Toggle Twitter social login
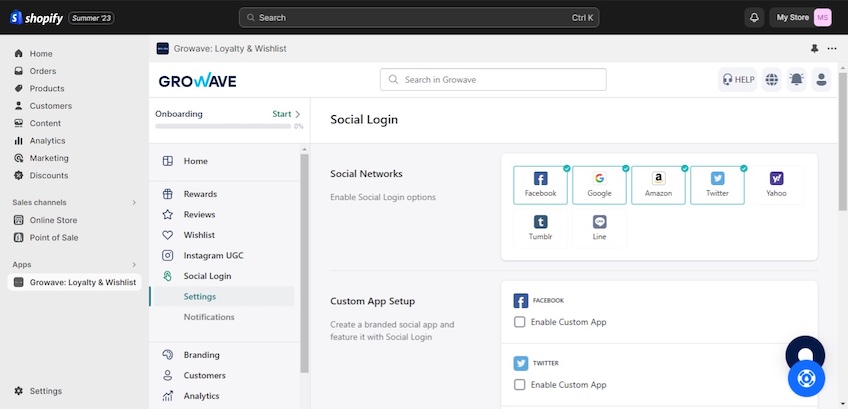Screen dimensions: 848x409 click(717, 185)
